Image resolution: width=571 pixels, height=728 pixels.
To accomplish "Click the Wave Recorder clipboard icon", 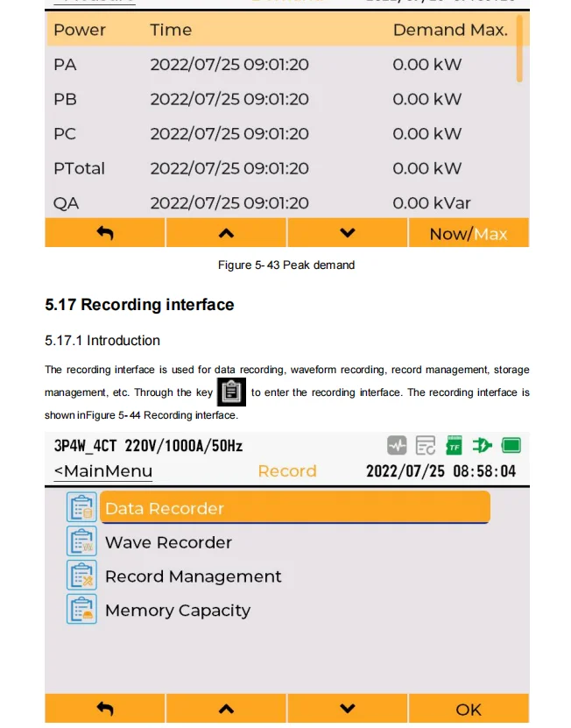I will pos(81,541).
